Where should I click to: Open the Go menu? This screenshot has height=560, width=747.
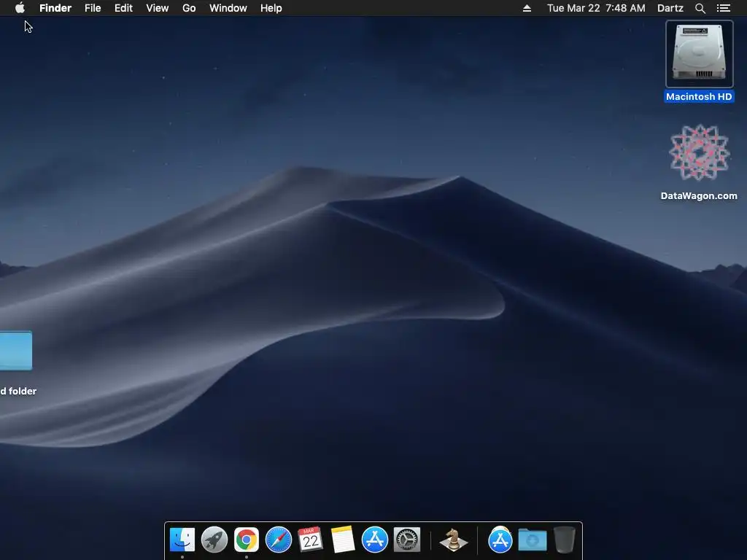(x=189, y=8)
